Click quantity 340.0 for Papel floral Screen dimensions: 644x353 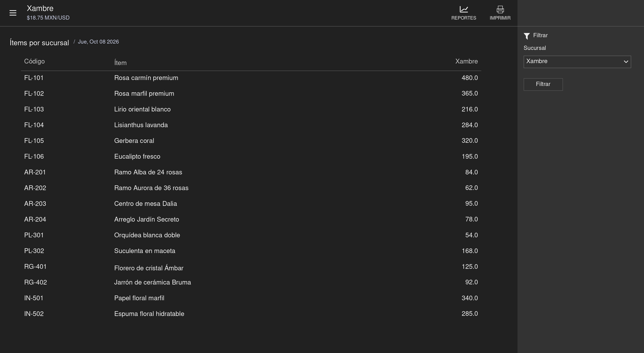470,298
